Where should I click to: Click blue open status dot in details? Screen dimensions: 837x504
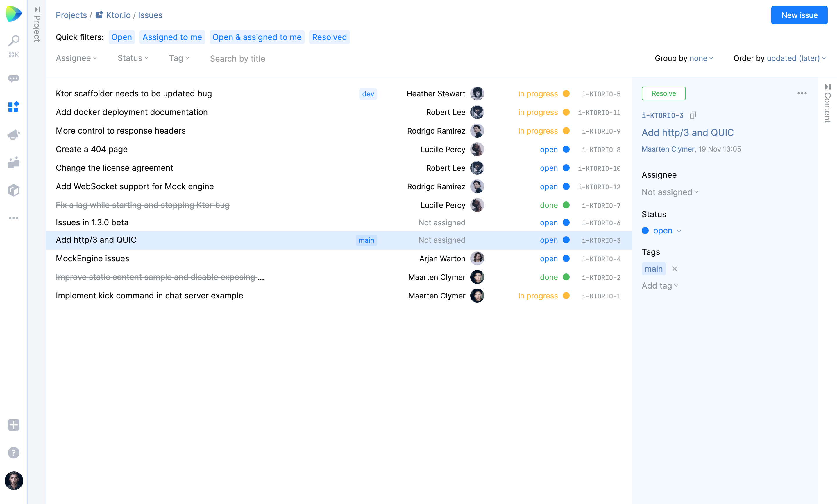645,231
